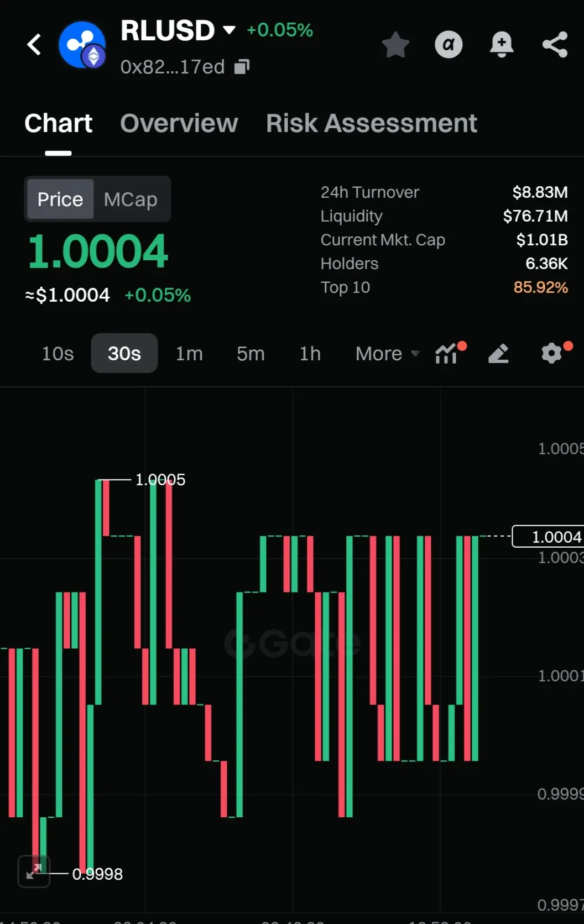584x924 pixels.
Task: Add RLUSD to favorites with star
Action: click(396, 45)
